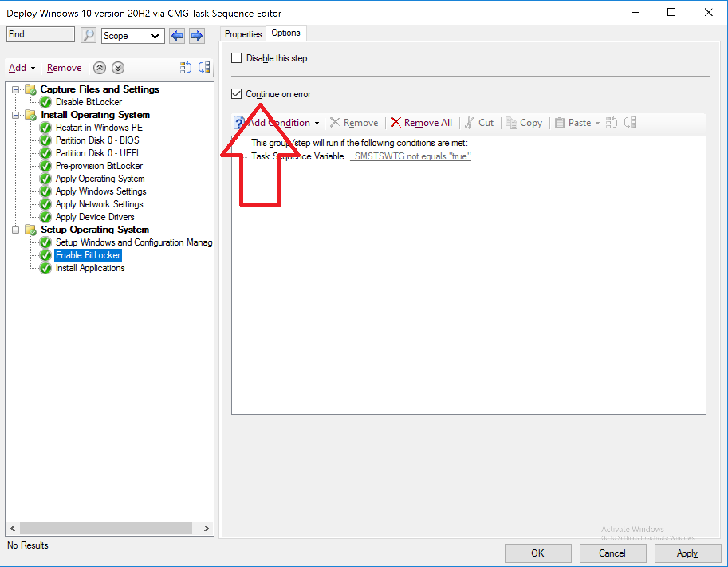Switch to the Properties tab
The height and width of the screenshot is (567, 728).
tap(243, 34)
